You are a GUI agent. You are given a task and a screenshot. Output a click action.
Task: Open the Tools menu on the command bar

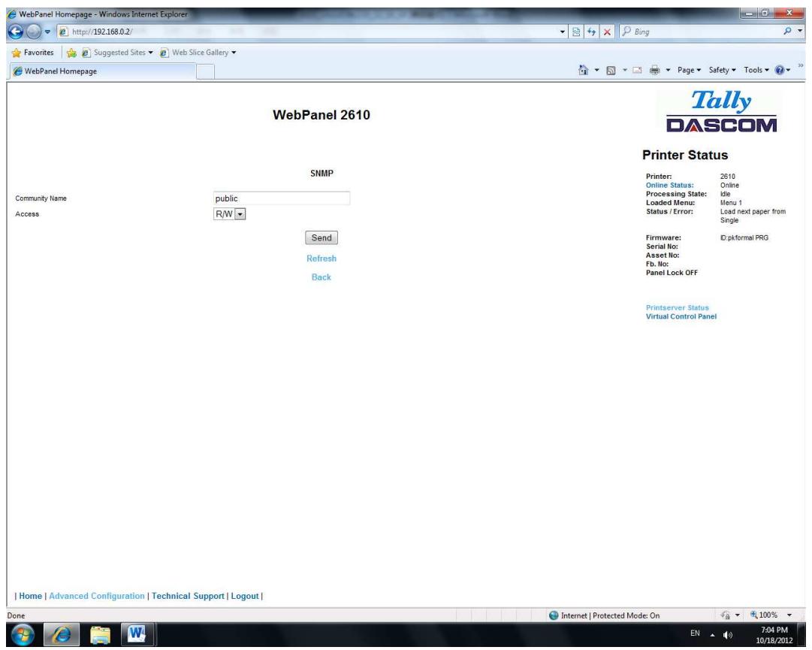755,69
